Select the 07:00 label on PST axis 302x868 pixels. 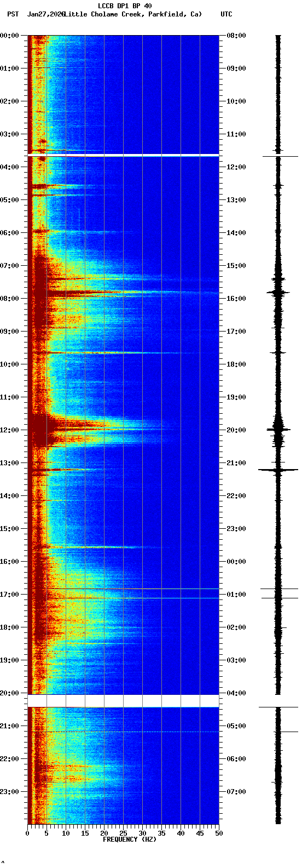pos(9,266)
